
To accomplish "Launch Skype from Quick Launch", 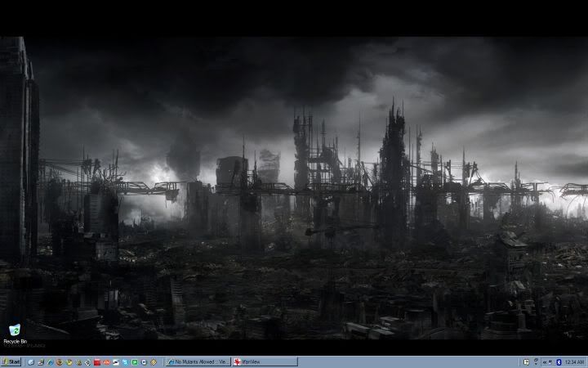I will 125,362.
